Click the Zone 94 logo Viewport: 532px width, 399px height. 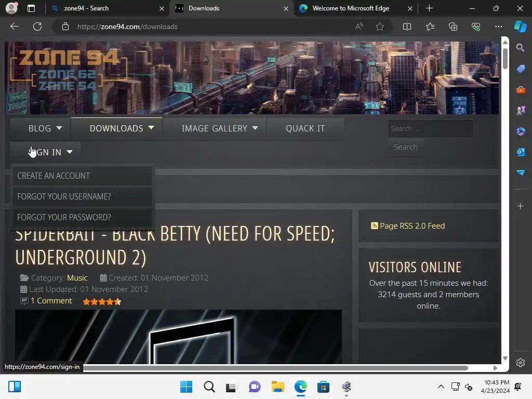point(69,71)
